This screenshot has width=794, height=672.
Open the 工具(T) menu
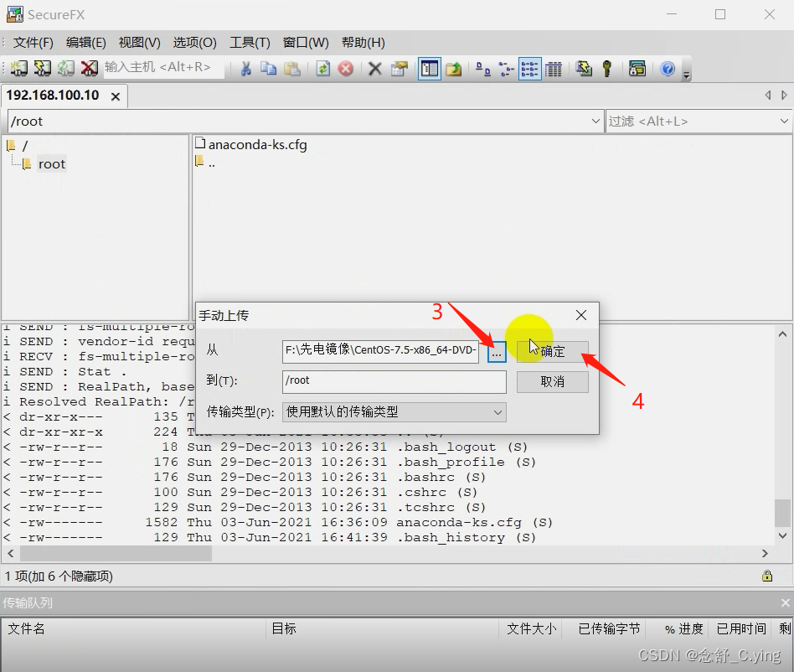tap(250, 43)
